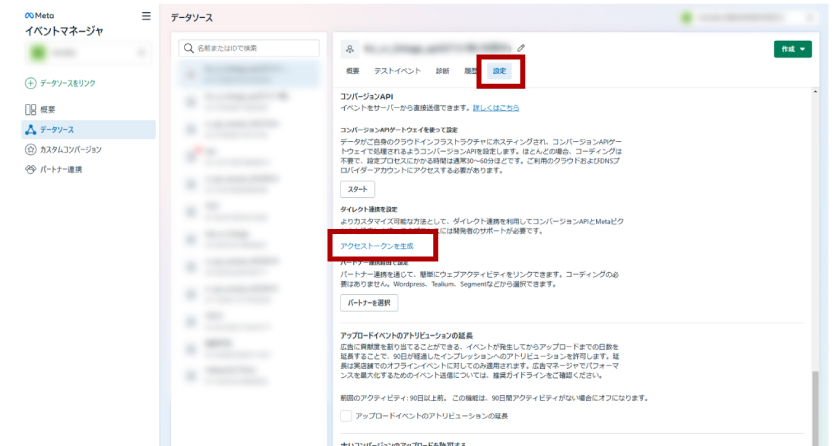Switch to the 履歴 tab
This screenshot has width=840, height=446.
pos(470,71)
